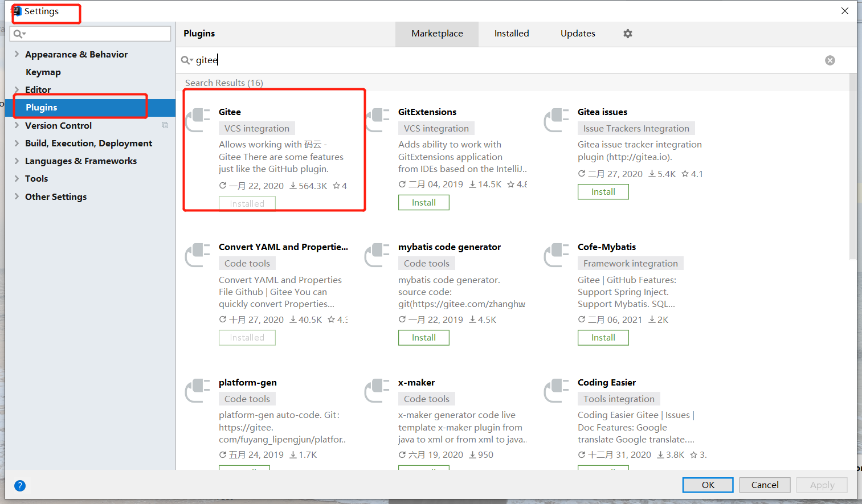This screenshot has height=504, width=862.
Task: Click the Issue Trackers Integration tag
Action: click(x=636, y=129)
